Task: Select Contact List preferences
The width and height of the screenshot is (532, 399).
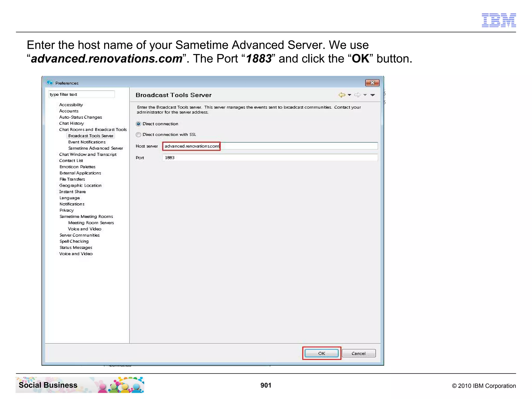Action: pos(71,161)
